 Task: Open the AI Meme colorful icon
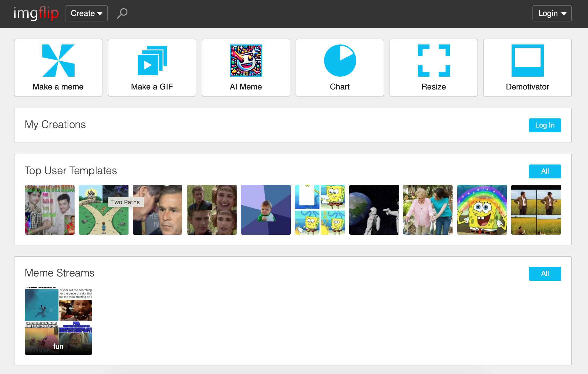point(246,61)
